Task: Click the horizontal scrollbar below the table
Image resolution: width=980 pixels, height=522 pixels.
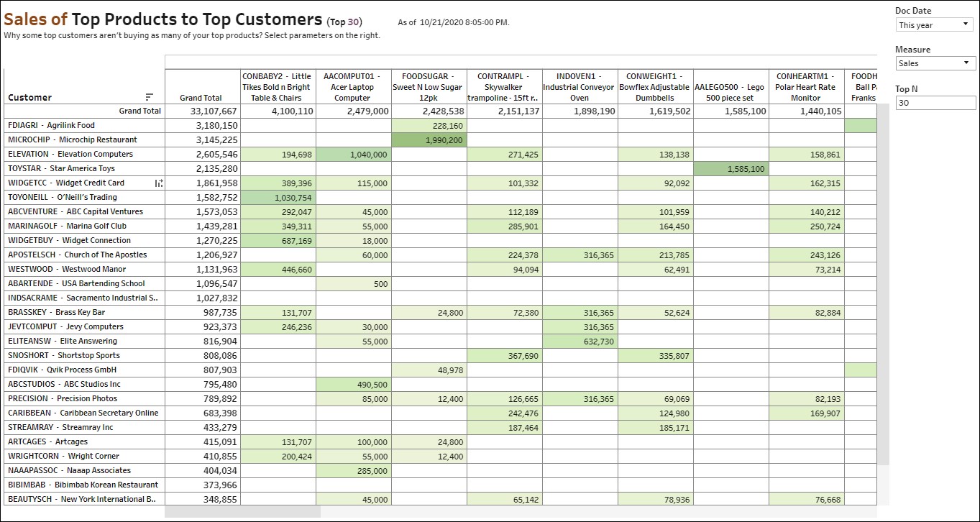Action: (x=242, y=511)
